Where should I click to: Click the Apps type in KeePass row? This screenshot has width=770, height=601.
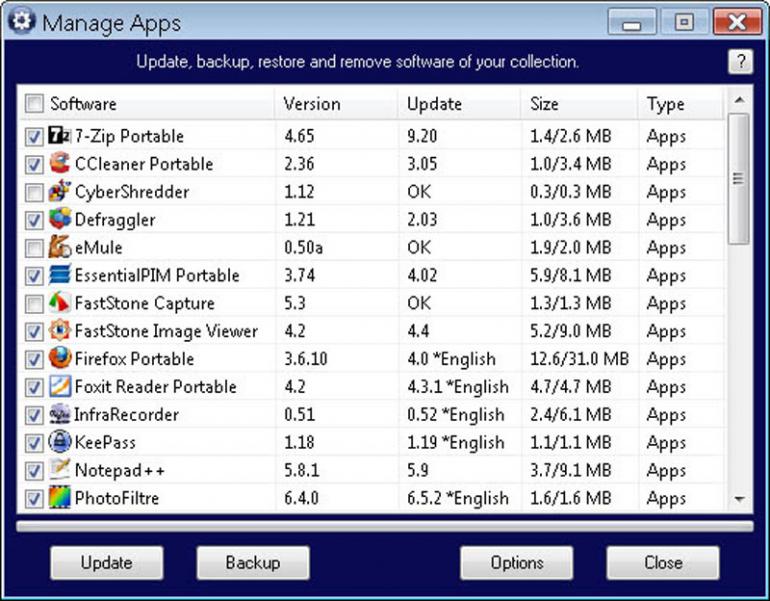point(666,443)
